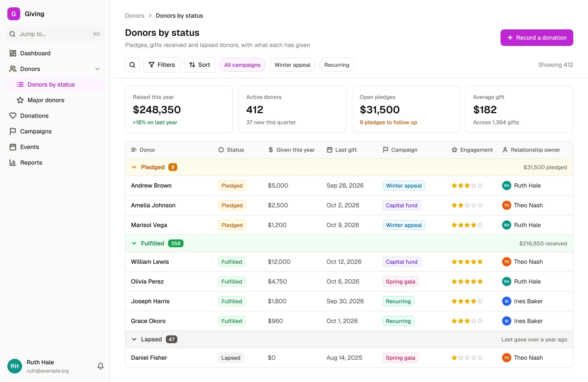This screenshot has width=588, height=382.
Task: Click the Engagement column header
Action: click(x=472, y=150)
